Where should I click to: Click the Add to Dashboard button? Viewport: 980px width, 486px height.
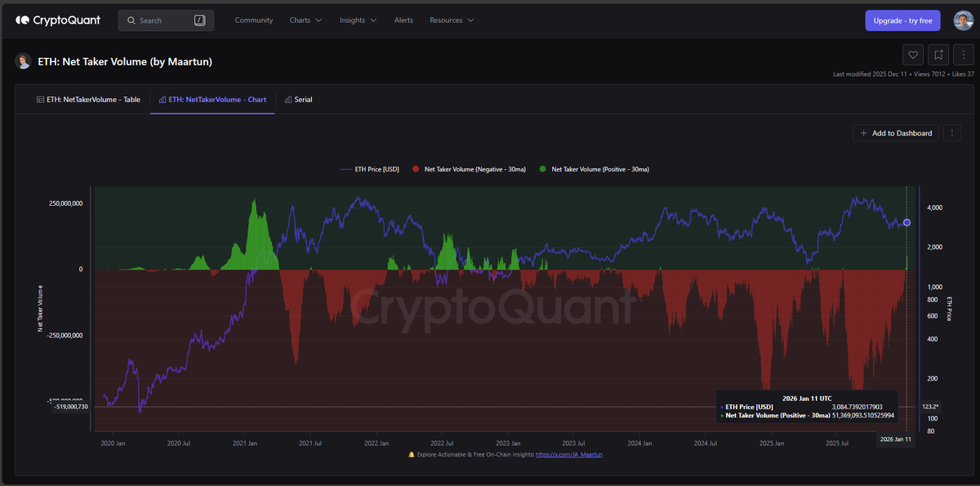(x=896, y=133)
